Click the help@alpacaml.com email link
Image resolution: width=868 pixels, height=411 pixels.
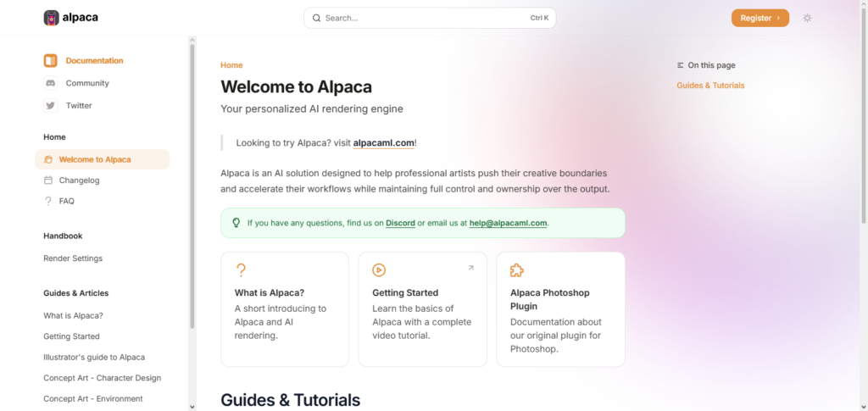pyautogui.click(x=509, y=223)
